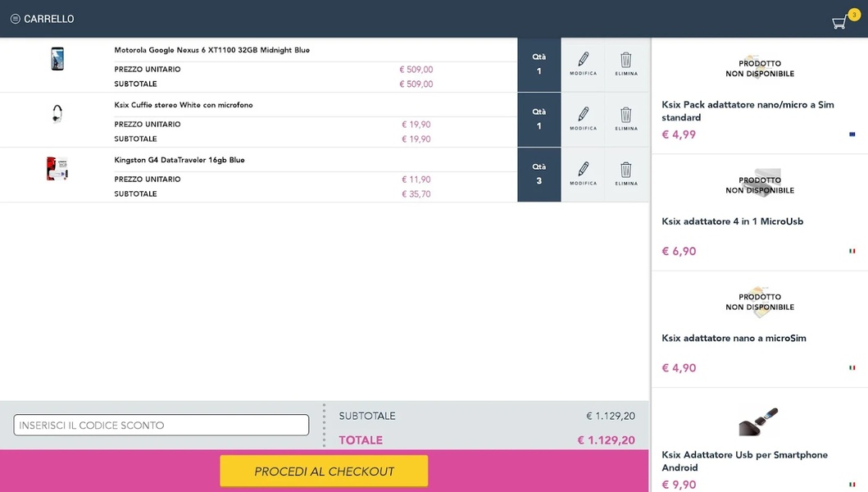Screen dimensions: 868x492
Task: Open the Ksix headphones product thumbnail
Action: pos(57,114)
